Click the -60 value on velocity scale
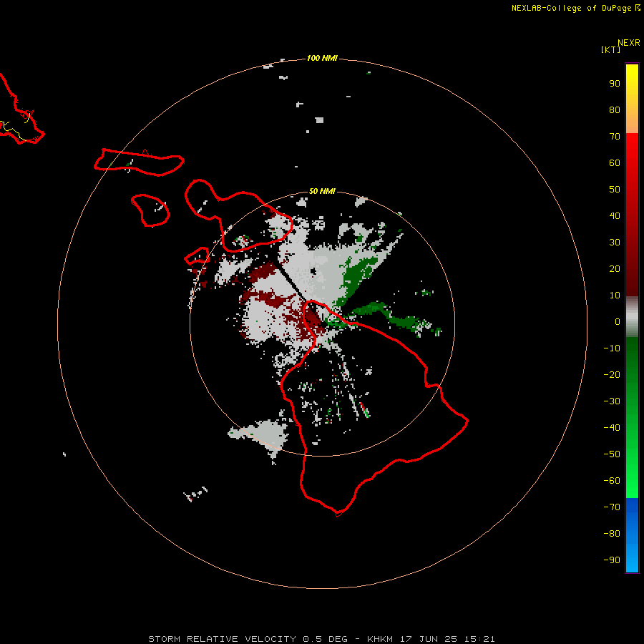 tap(612, 481)
